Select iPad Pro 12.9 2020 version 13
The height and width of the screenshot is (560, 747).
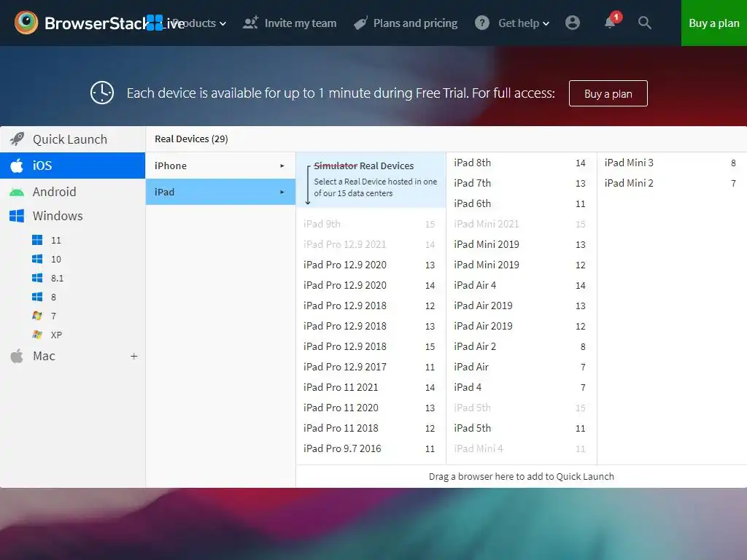[369, 265]
